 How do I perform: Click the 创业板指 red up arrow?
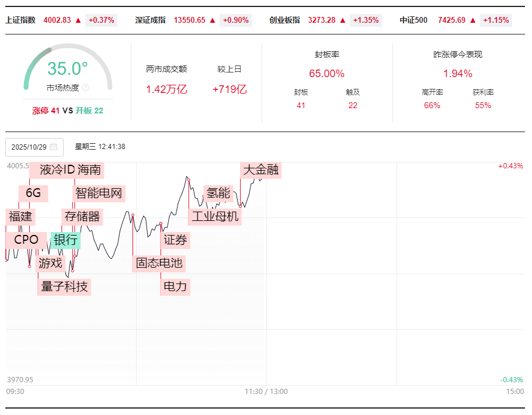(x=343, y=20)
